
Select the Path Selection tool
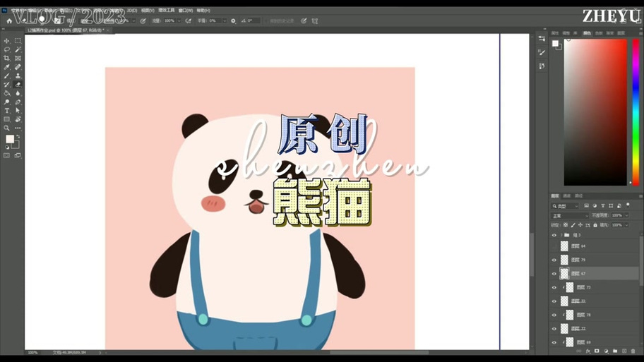[x=18, y=111]
